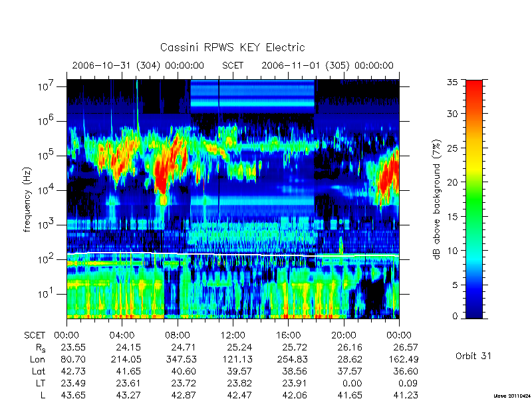The height and width of the screenshot is (399, 532).
Task: Select L value 43.65
Action: 73,394
